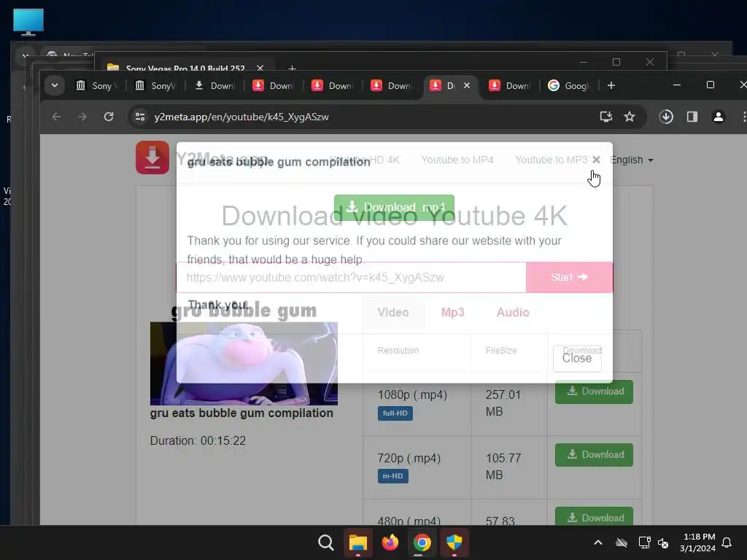Select the Sony Vegas Pro 14.0 Explorer tab
This screenshot has width=747, height=560.
[185, 69]
